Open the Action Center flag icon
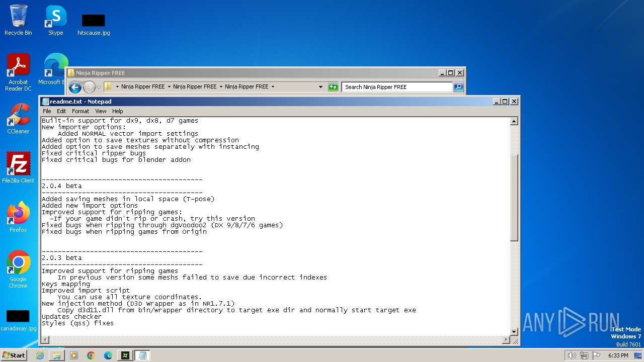The image size is (644, 362). click(x=596, y=355)
